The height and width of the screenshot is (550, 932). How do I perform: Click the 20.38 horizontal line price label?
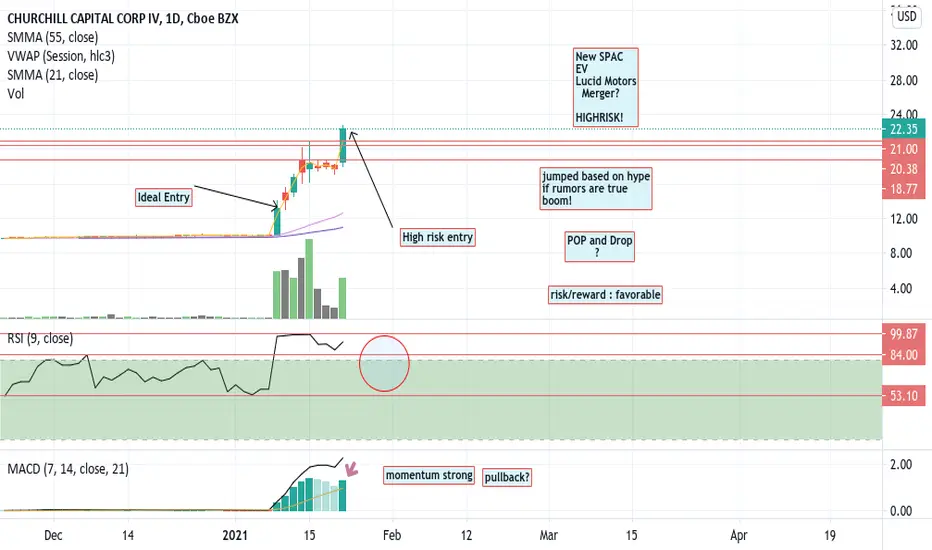[903, 169]
